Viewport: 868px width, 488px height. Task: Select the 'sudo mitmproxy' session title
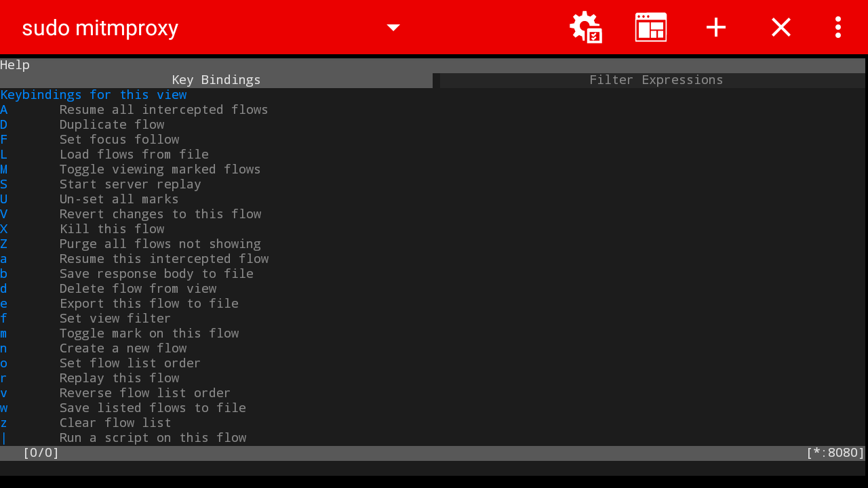(100, 28)
